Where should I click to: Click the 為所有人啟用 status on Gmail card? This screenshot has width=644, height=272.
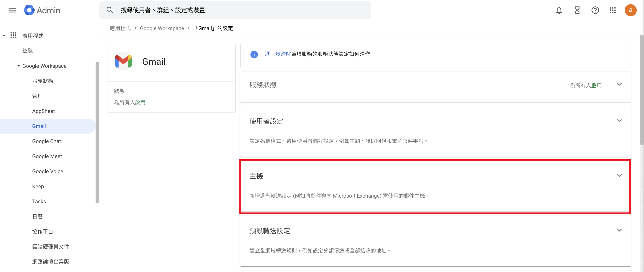pyautogui.click(x=130, y=102)
